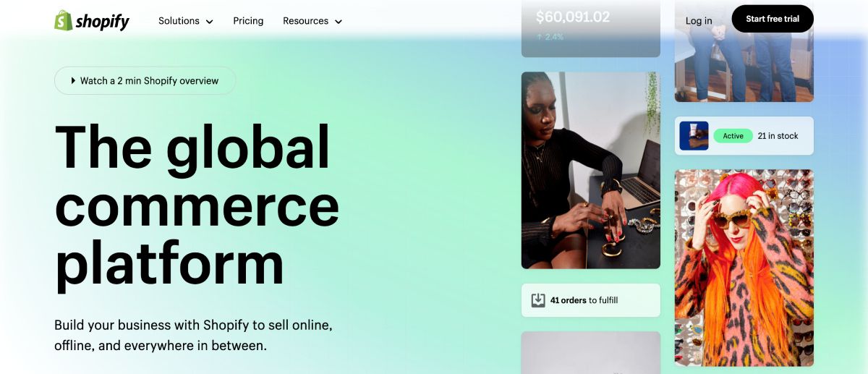Screen dimensions: 868x374
Task: Open the Solutions menu
Action: coord(186,21)
